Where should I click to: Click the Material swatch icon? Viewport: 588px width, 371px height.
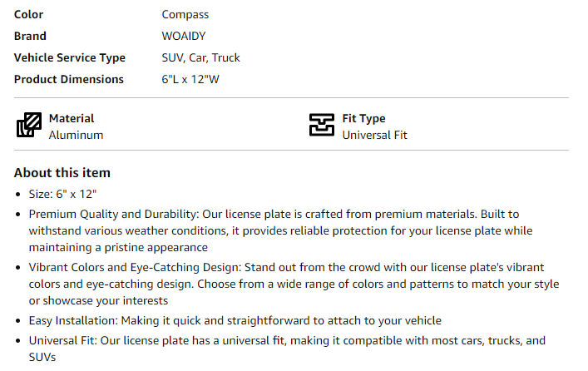coord(29,125)
